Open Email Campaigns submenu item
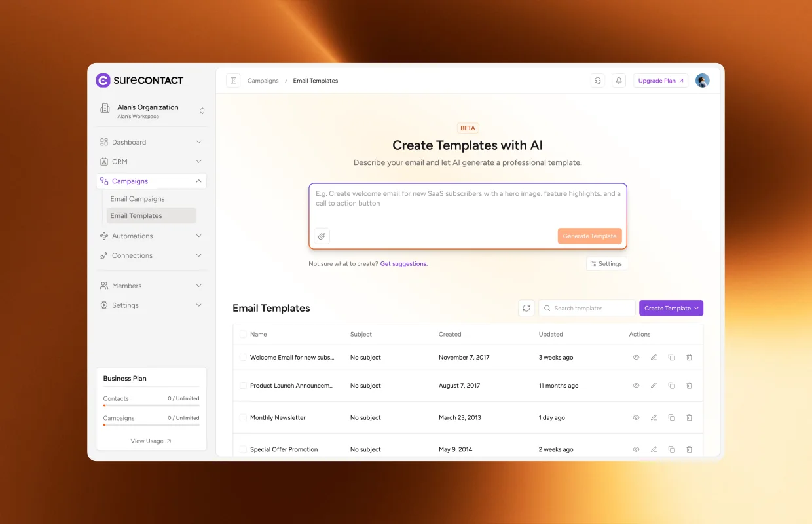This screenshot has height=524, width=812. pos(138,199)
